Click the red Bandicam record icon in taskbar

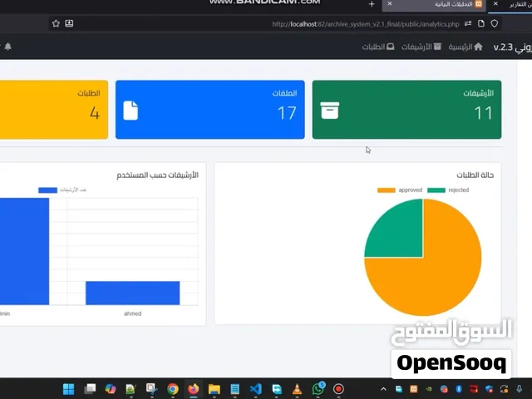338,389
